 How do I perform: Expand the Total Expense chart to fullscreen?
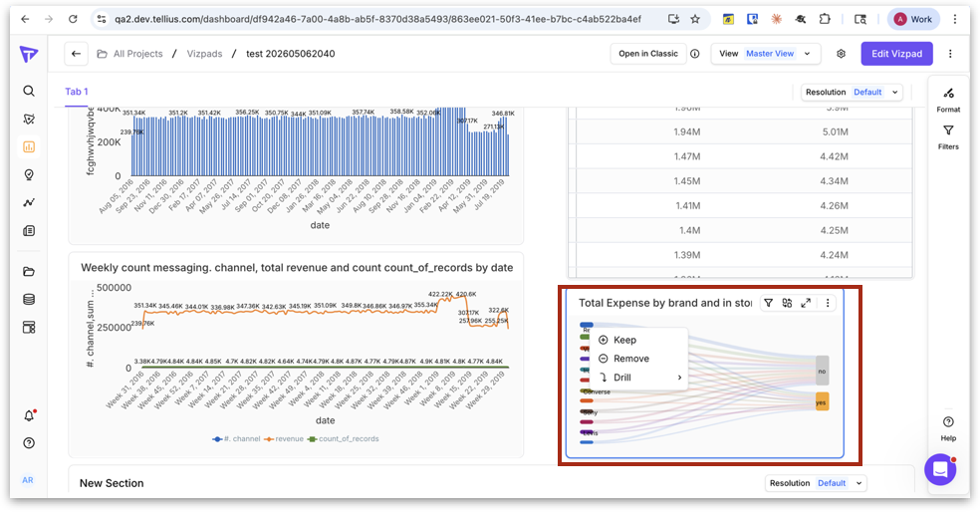pyautogui.click(x=807, y=303)
